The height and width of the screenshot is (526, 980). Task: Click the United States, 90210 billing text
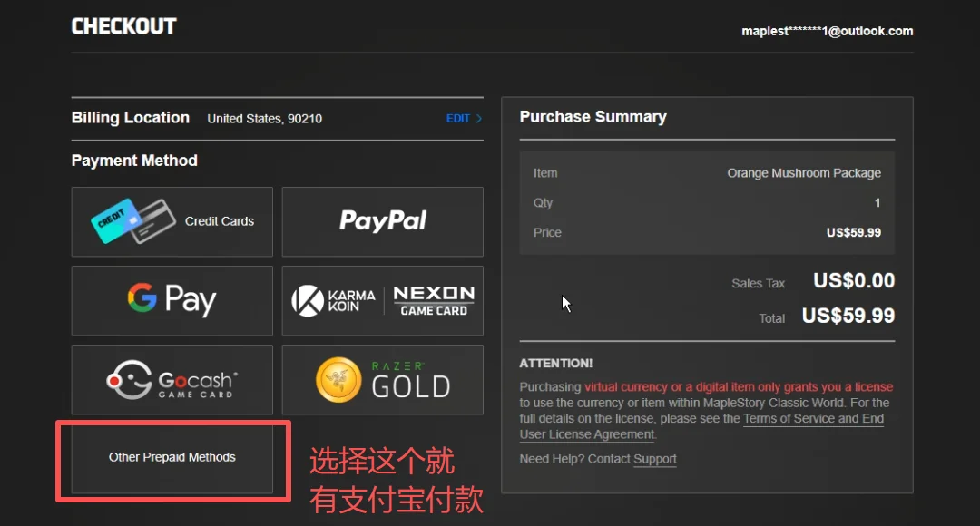point(264,119)
